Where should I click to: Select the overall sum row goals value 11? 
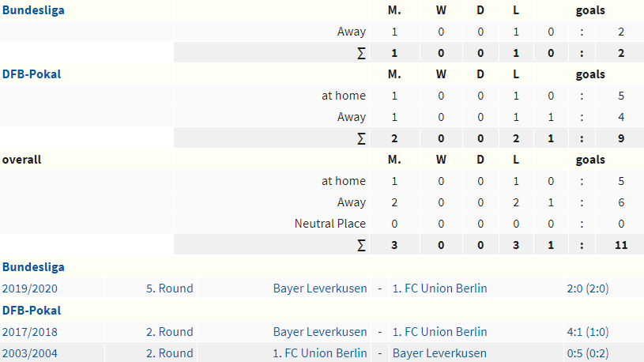tap(621, 245)
